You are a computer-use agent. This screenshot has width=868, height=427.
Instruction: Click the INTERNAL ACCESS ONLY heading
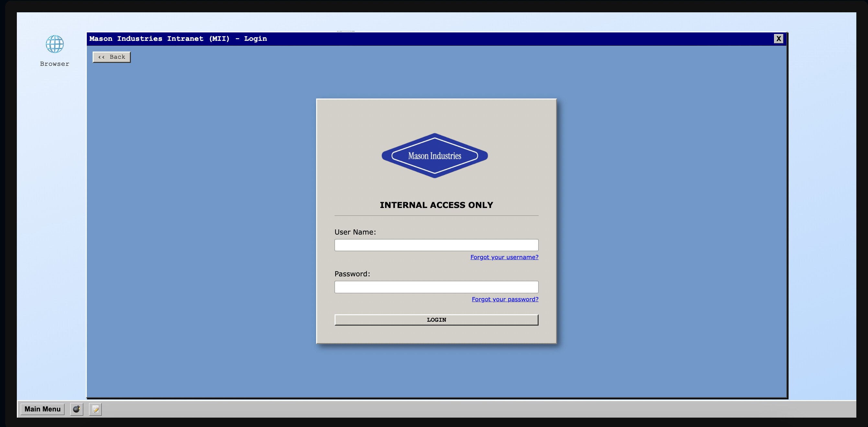(x=436, y=204)
